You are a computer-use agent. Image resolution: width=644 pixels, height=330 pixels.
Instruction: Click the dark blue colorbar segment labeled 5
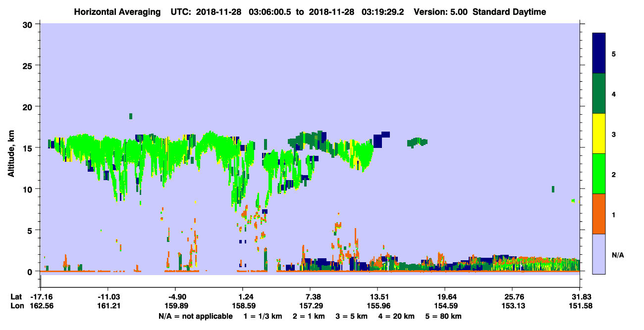[599, 53]
